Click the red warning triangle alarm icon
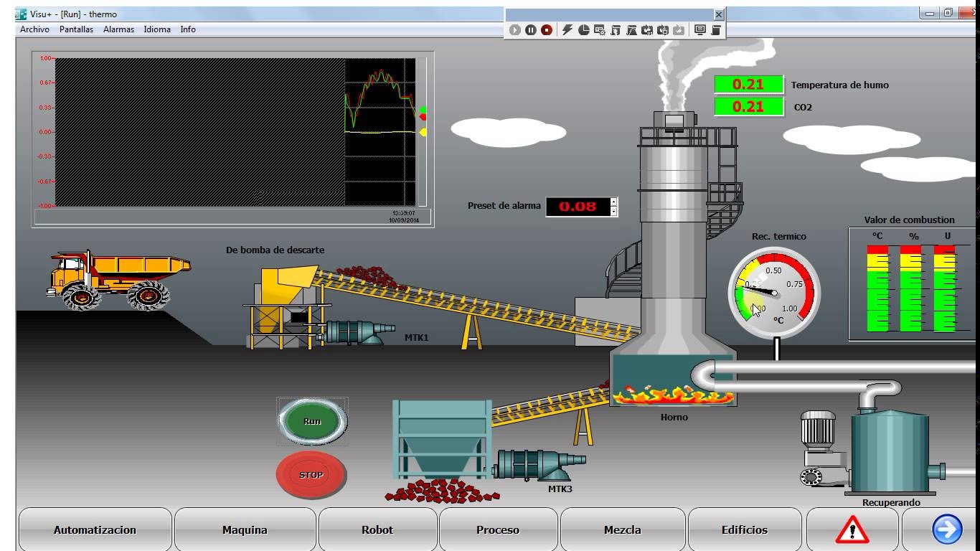This screenshot has width=980, height=551. coord(852,530)
